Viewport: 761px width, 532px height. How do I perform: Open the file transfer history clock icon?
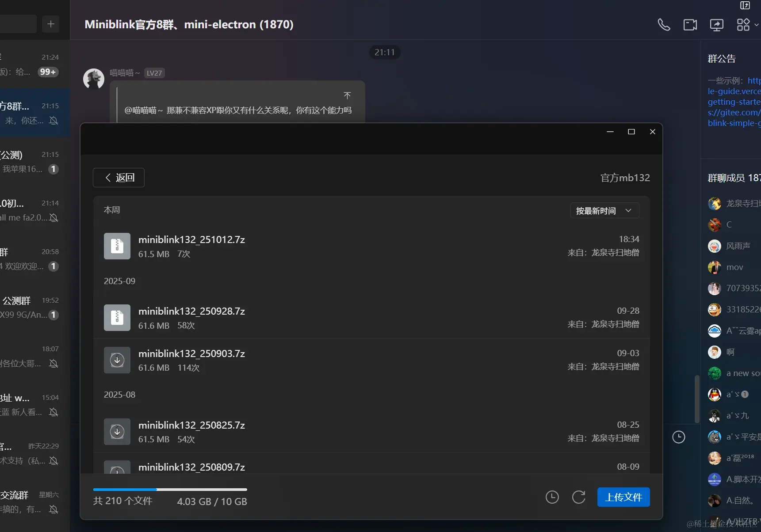[552, 497]
